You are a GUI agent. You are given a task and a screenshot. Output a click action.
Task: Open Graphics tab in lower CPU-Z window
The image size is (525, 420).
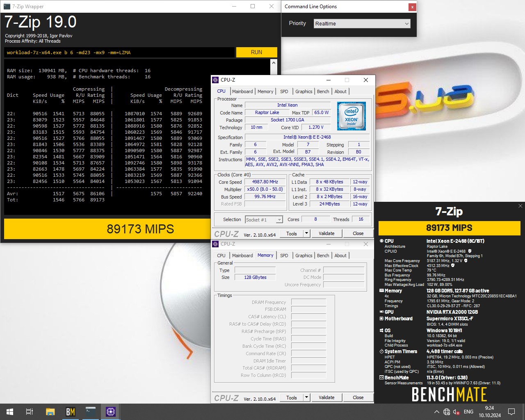(304, 256)
